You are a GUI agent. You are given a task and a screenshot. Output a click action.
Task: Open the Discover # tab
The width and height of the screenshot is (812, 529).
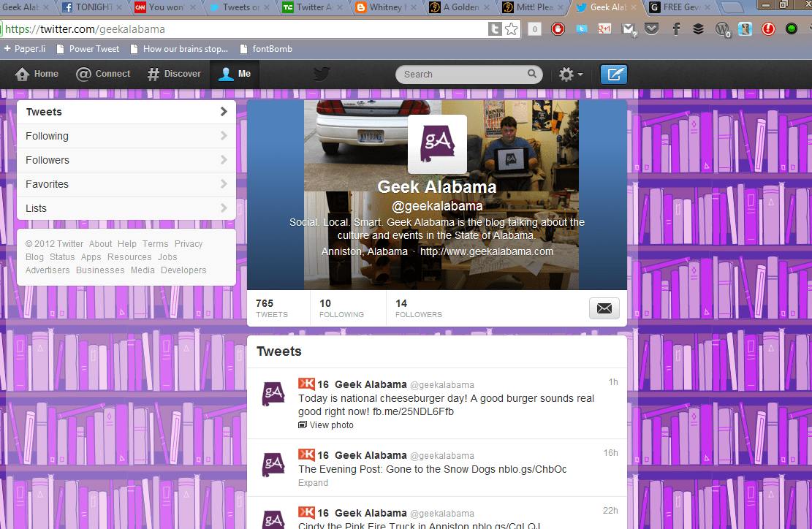tap(174, 74)
